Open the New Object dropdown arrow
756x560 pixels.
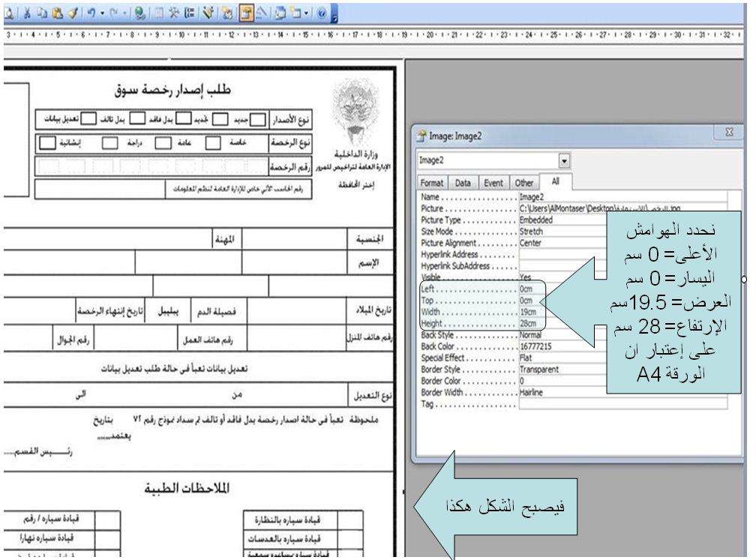[x=306, y=13]
